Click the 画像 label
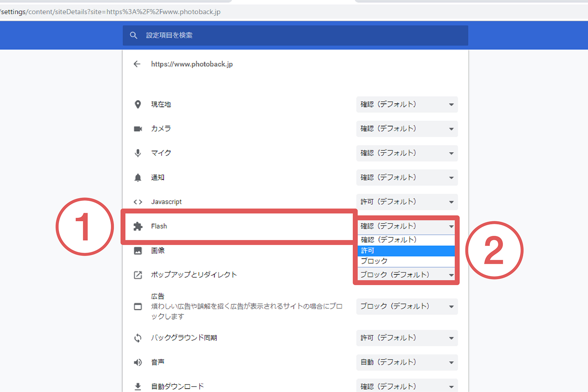This screenshot has height=392, width=588. click(x=158, y=251)
